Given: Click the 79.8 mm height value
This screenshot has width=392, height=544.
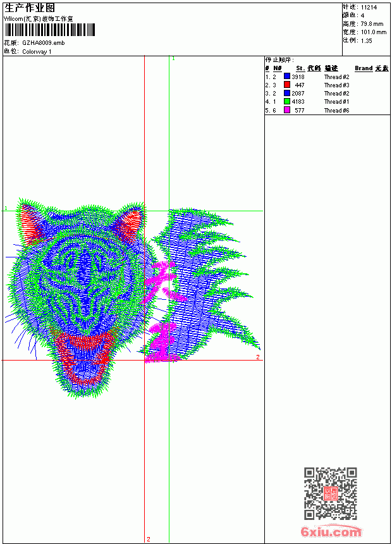Looking at the screenshot, I should 372,24.
